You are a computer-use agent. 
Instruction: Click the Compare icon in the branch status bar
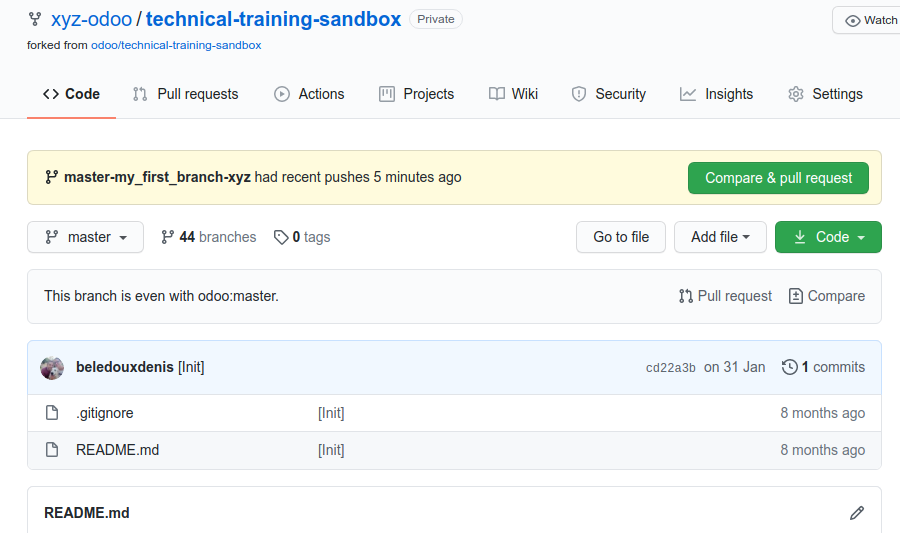[x=796, y=296]
